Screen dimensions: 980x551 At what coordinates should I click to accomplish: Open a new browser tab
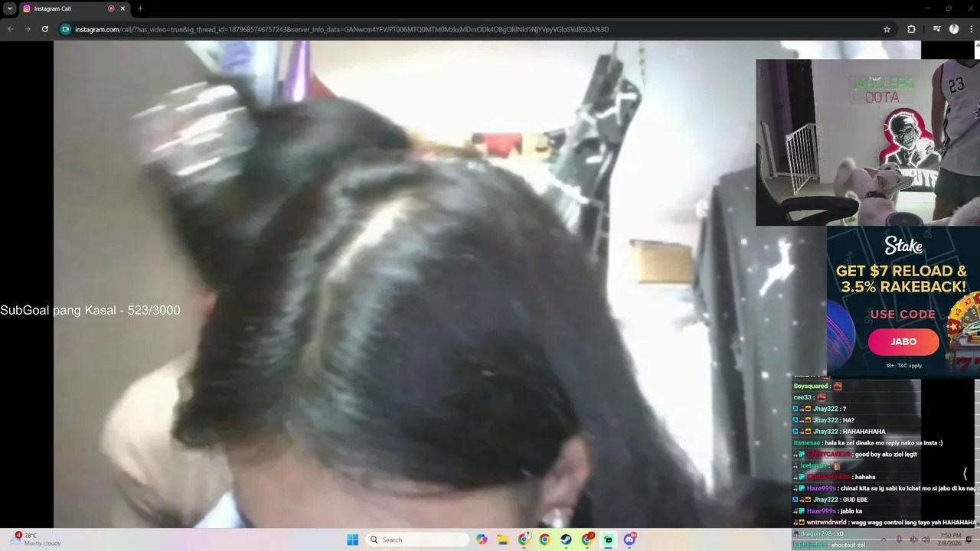click(x=140, y=8)
